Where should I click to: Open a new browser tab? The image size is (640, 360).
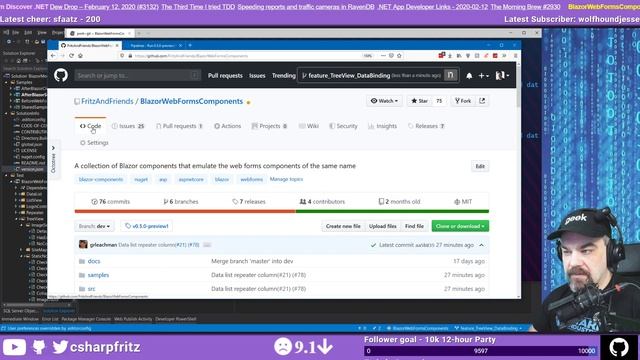190,45
